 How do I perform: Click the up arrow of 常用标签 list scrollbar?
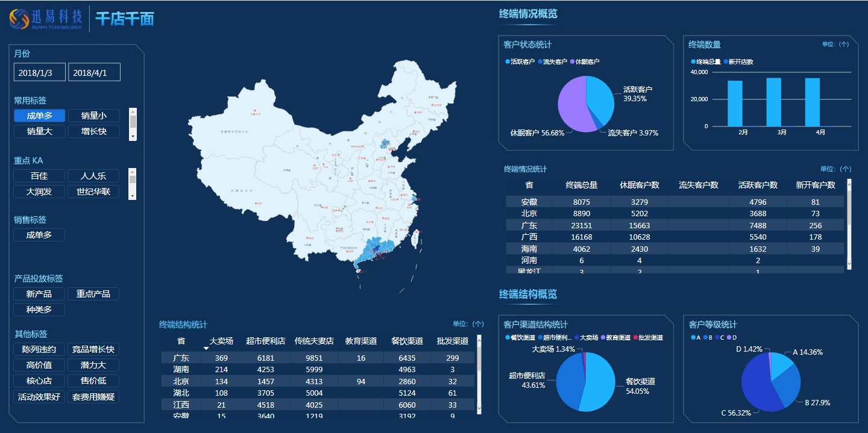133,112
